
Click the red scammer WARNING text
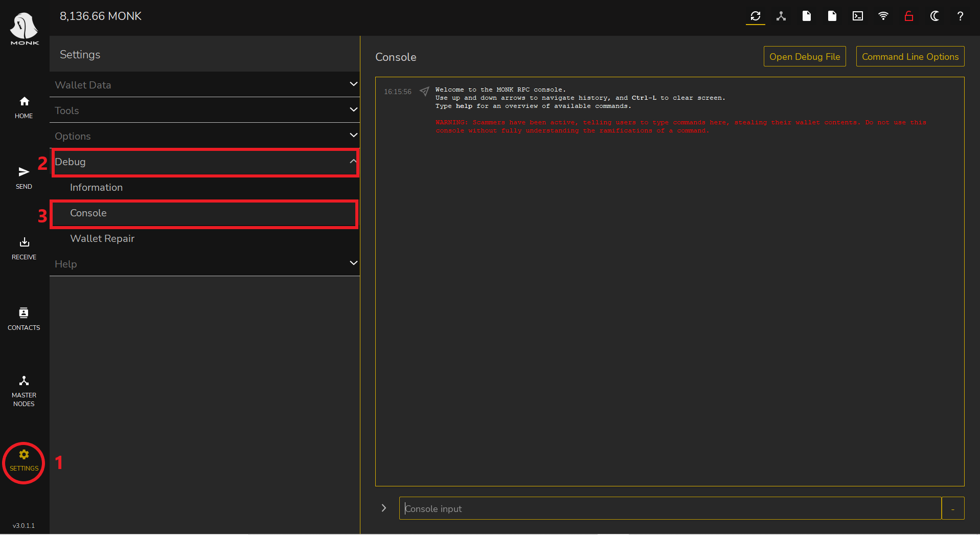681,126
